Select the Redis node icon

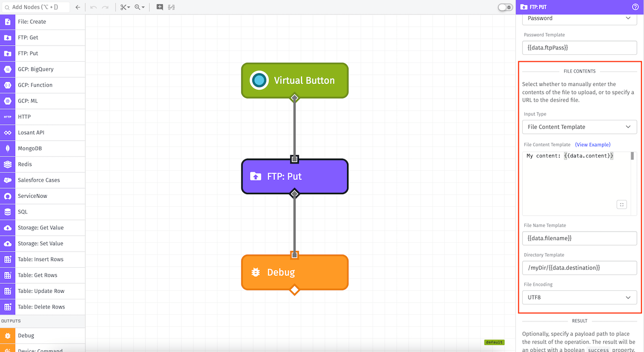pyautogui.click(x=8, y=164)
